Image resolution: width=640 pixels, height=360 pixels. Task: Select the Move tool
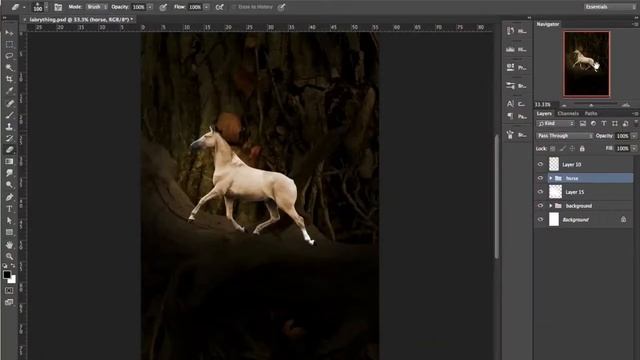click(9, 32)
